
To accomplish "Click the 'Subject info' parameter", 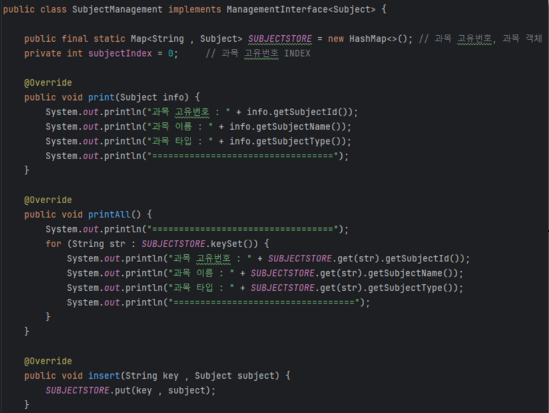I will 152,97.
